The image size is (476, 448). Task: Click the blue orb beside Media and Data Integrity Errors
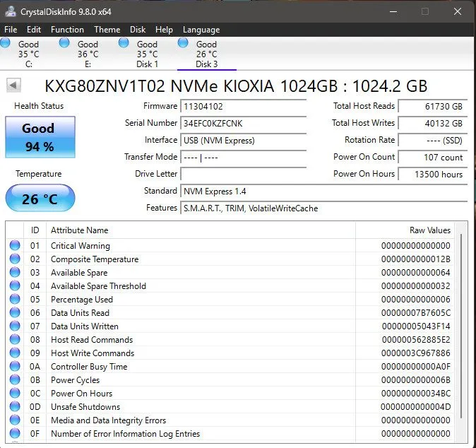15,420
